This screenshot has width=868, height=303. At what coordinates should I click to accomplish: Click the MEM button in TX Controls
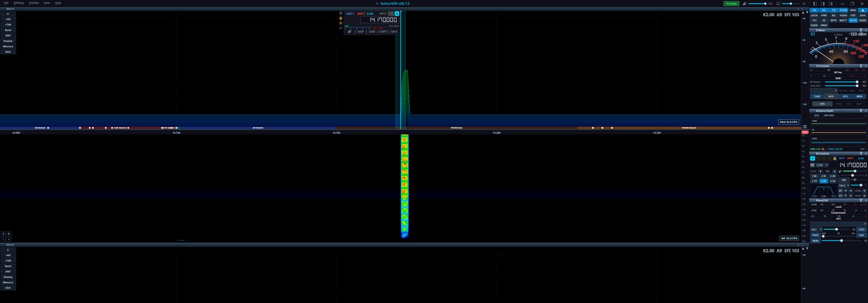[859, 96]
